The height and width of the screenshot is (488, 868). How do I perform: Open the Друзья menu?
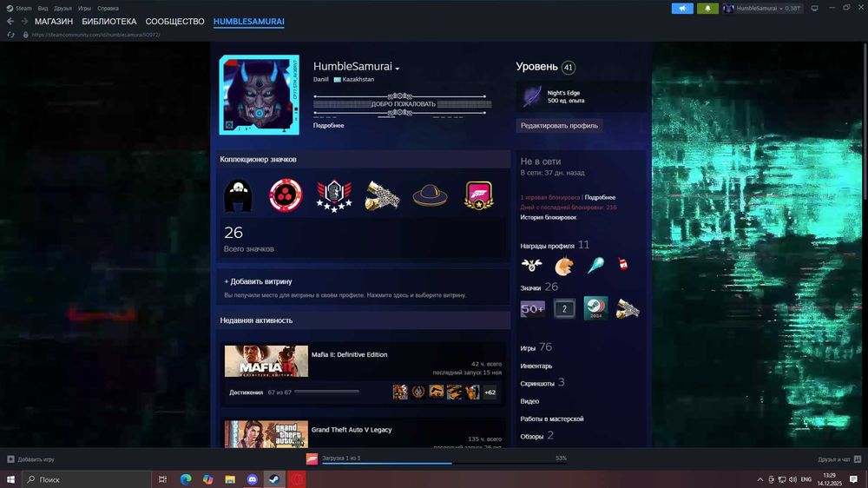[62, 9]
